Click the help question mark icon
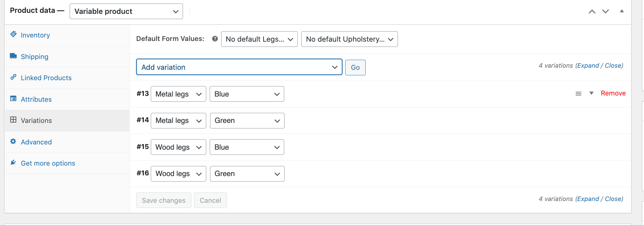644x225 pixels. click(x=215, y=39)
